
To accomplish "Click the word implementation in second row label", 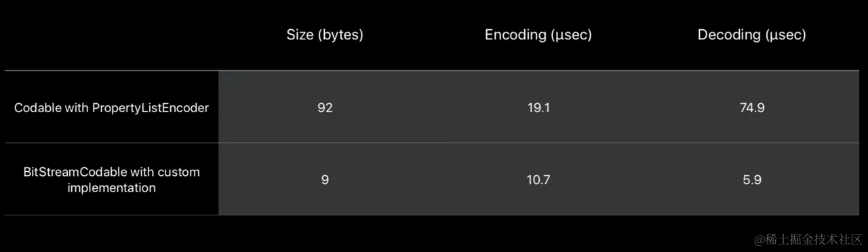I will [111, 188].
